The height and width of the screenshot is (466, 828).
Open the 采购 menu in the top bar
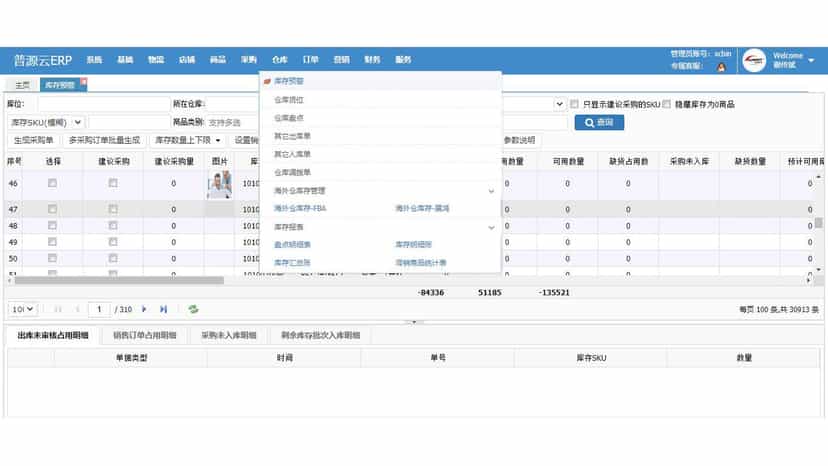pos(249,60)
